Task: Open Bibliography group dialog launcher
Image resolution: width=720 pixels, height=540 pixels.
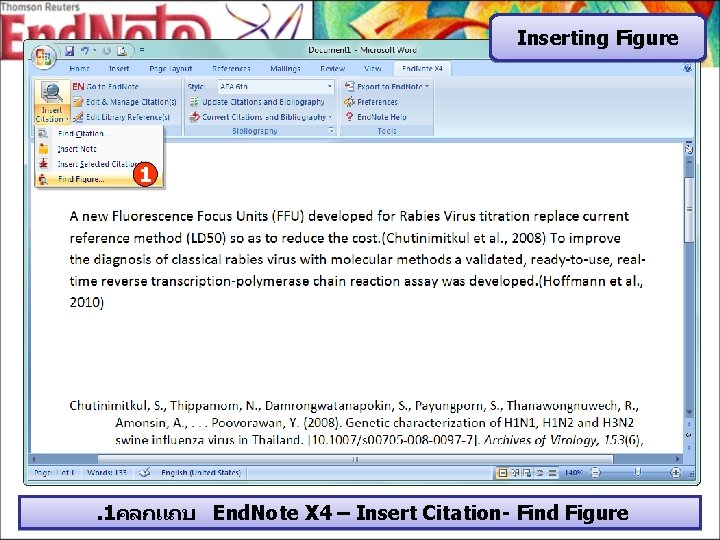Action: coord(331,131)
